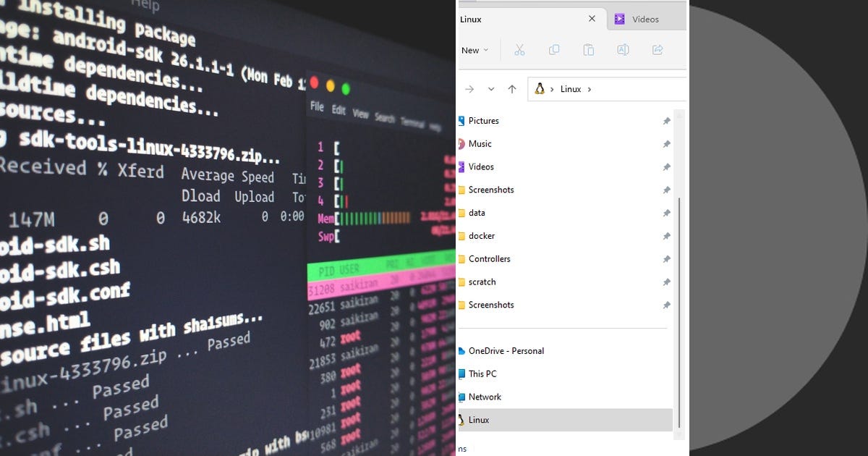Copy using the Copy toolbar icon
The image size is (868, 456).
click(x=553, y=50)
